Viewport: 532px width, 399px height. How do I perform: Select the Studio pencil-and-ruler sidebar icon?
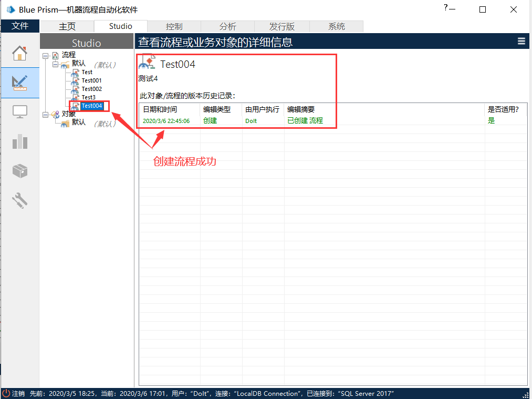[x=19, y=83]
